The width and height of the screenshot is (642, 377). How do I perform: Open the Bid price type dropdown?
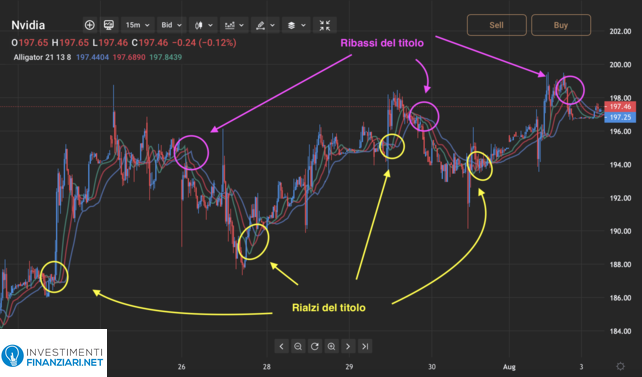172,25
